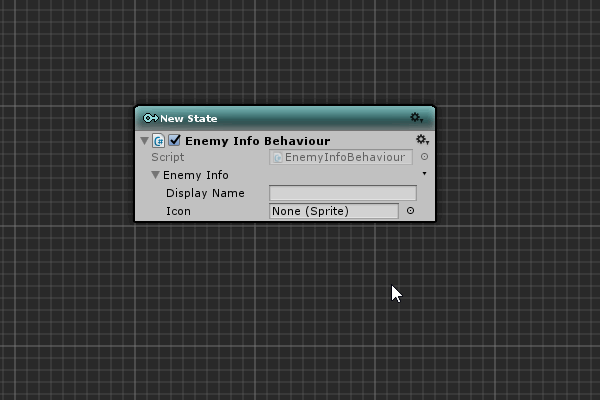Click the Display Name text field
Image resolution: width=600 pixels, height=400 pixels.
pyautogui.click(x=342, y=193)
